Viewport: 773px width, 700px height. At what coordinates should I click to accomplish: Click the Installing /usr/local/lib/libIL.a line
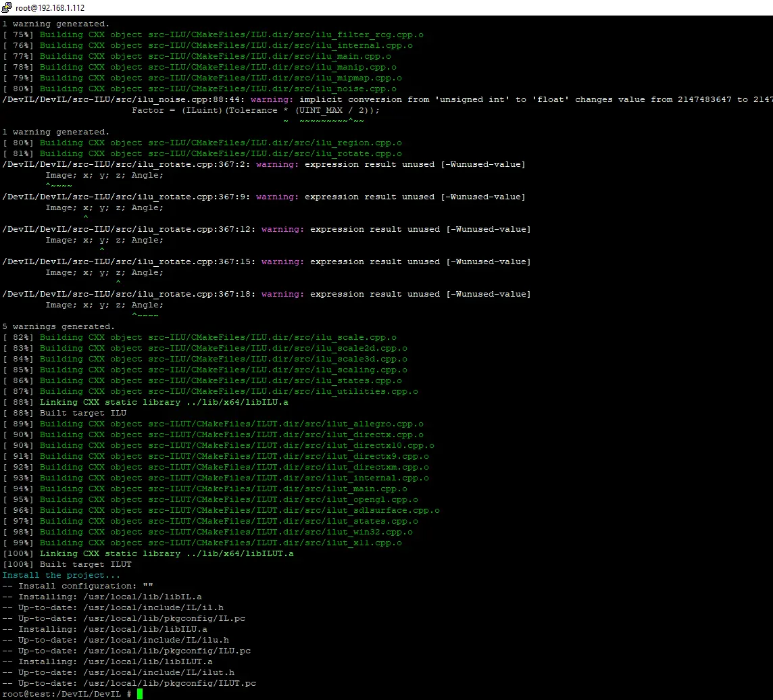click(x=101, y=597)
